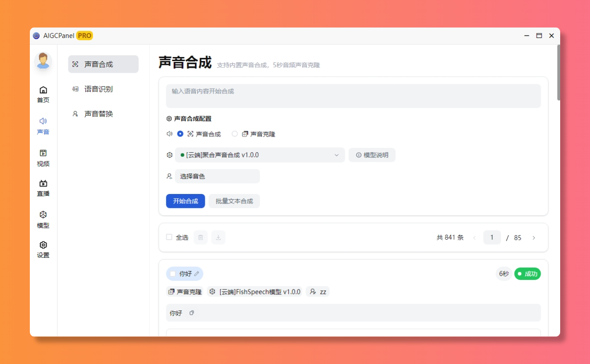Go to next page with right chevron
590x364 pixels.
point(533,238)
